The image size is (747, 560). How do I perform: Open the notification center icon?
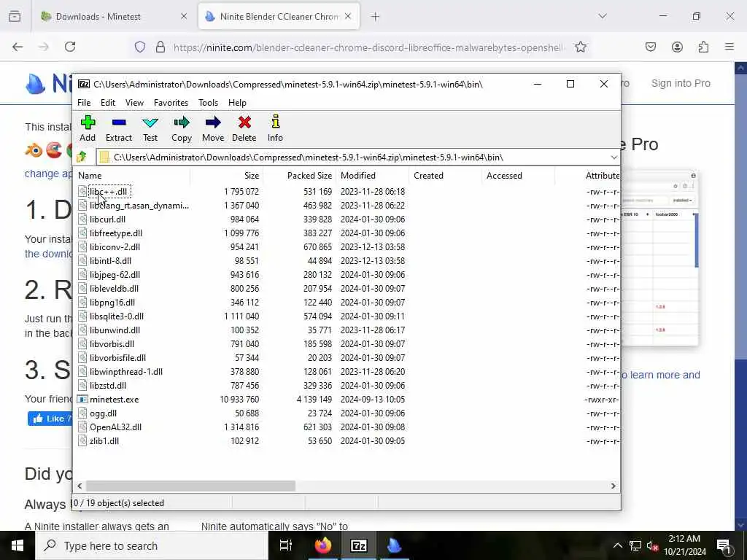click(x=724, y=545)
